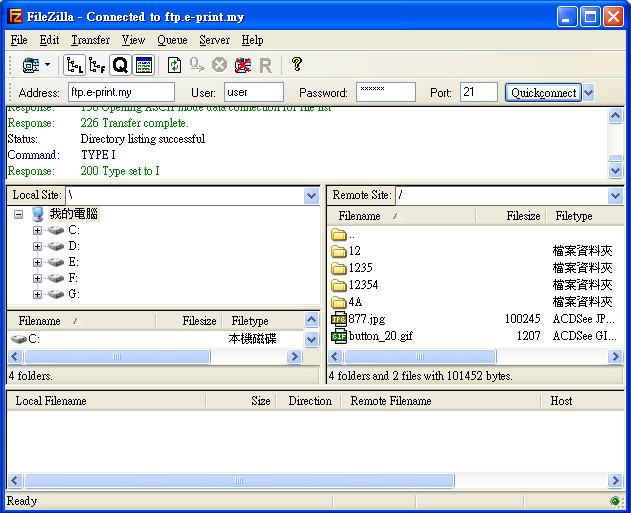The height and width of the screenshot is (513, 631).
Task: Open the Queue menu
Action: click(172, 40)
